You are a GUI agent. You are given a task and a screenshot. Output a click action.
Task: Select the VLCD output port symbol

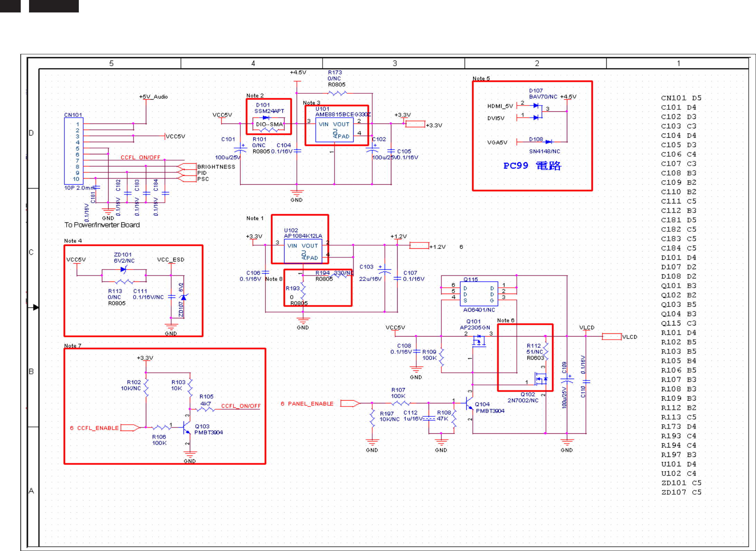click(611, 337)
